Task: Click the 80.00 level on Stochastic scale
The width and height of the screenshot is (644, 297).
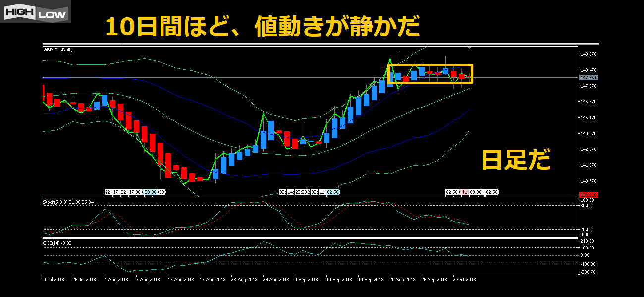Action: pos(586,205)
